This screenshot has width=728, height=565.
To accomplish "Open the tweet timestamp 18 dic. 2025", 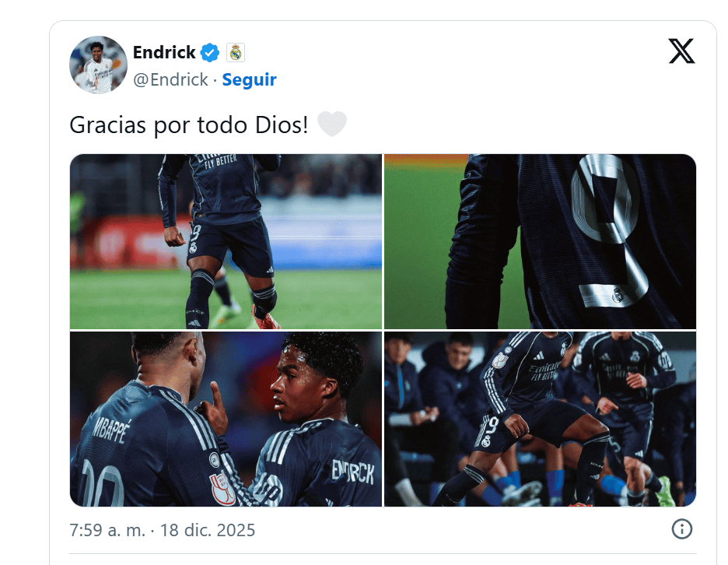I will [208, 530].
